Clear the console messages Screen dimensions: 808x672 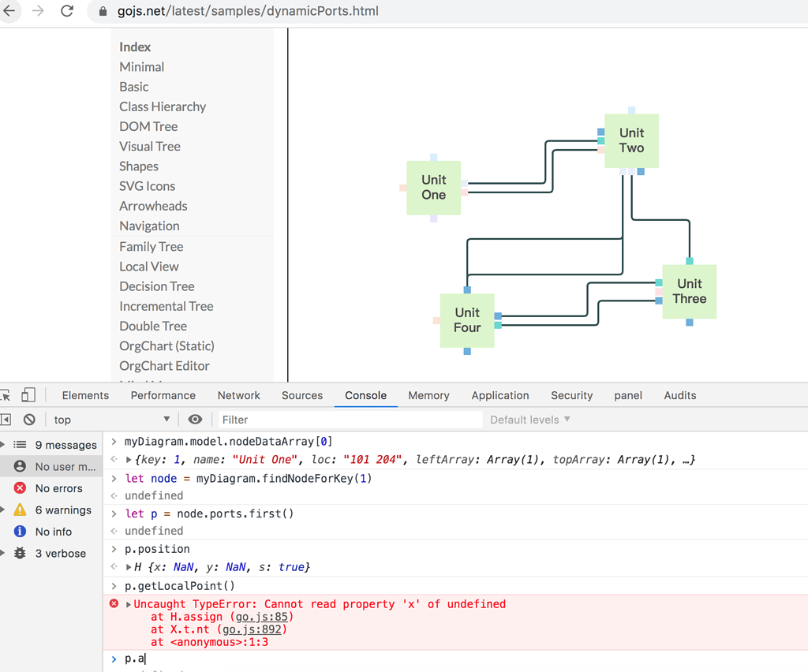point(30,420)
